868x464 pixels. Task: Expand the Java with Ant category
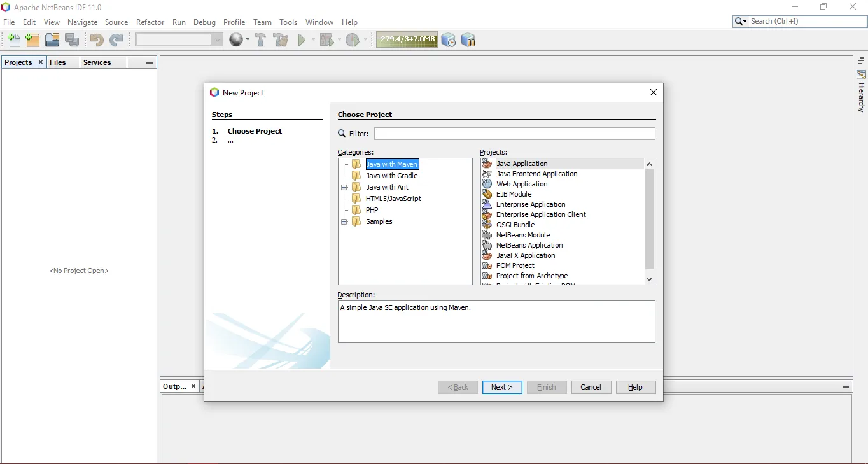(x=344, y=187)
